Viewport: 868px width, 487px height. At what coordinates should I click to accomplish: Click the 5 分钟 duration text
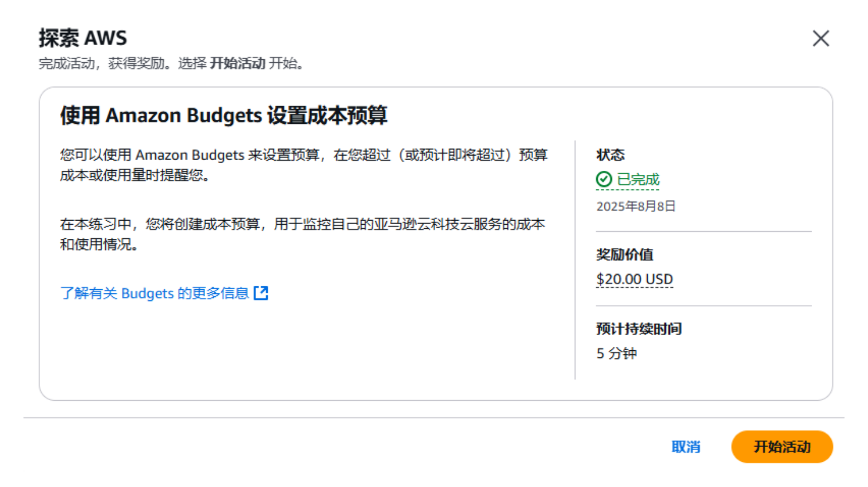point(617,353)
